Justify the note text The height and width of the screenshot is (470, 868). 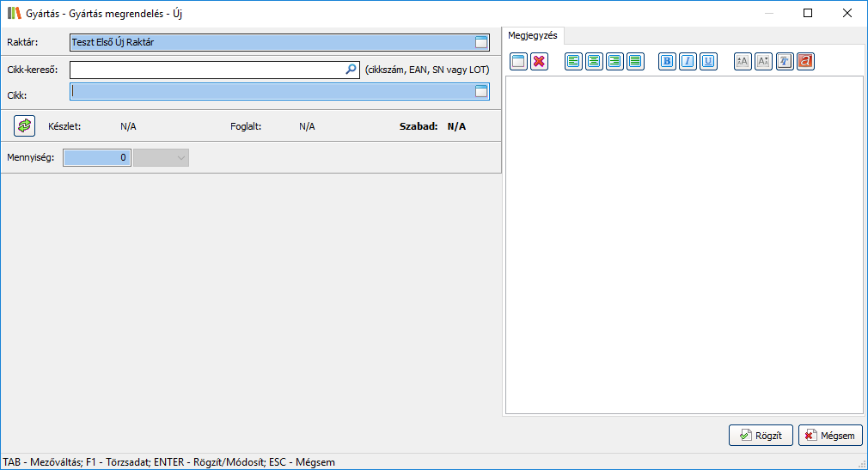tap(635, 61)
